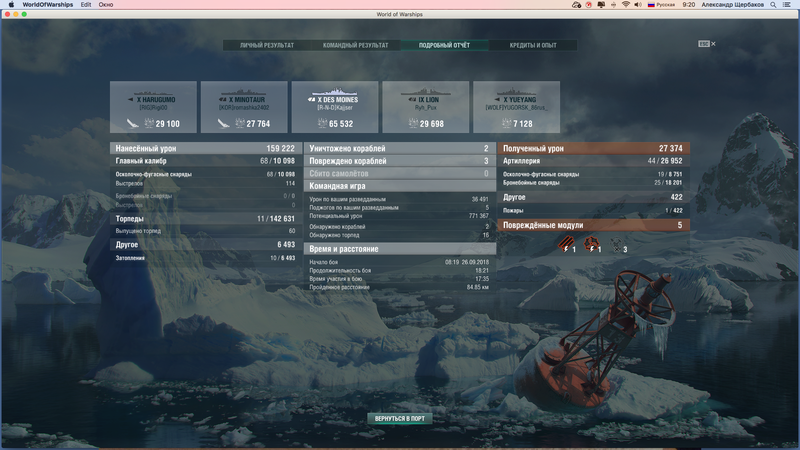
Task: Click the Другое 6 493 row
Action: [206, 244]
